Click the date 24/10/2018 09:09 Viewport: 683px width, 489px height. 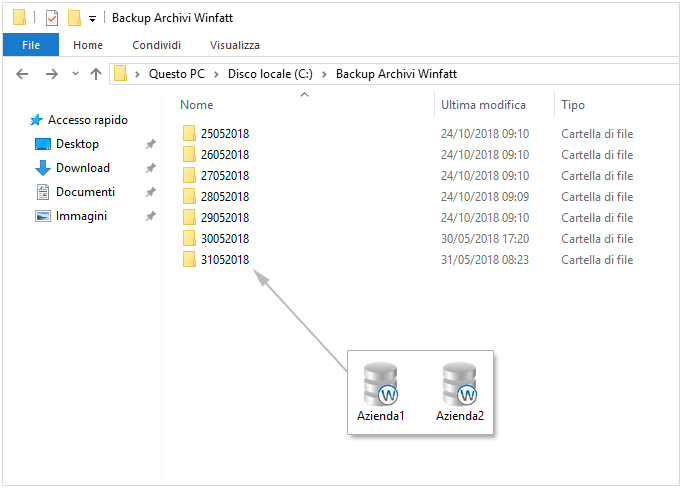485,197
